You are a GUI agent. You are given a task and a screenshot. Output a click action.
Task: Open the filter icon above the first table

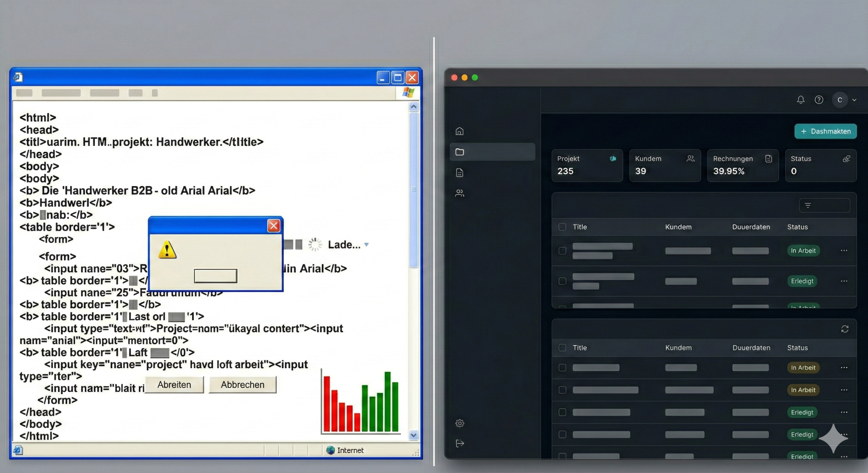pos(808,205)
